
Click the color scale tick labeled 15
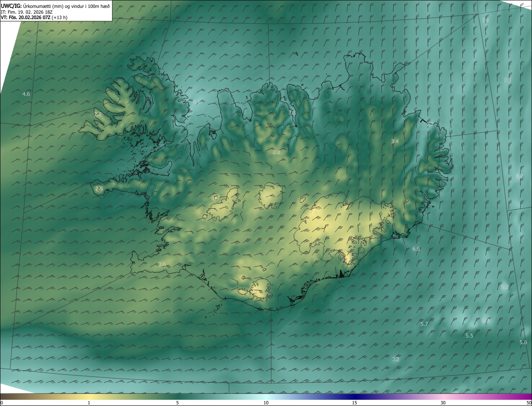[x=355, y=403]
